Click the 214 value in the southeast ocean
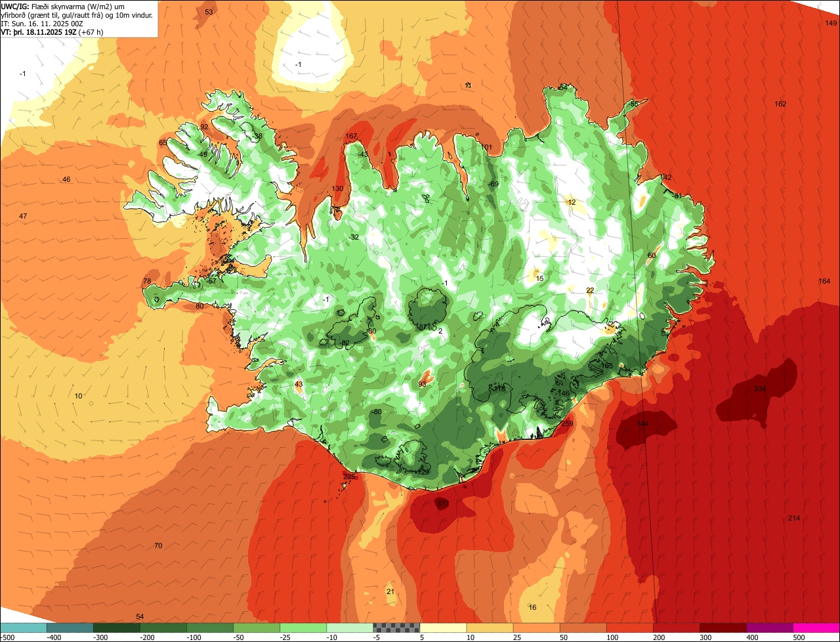Screen dimensions: 840x642 794,519
